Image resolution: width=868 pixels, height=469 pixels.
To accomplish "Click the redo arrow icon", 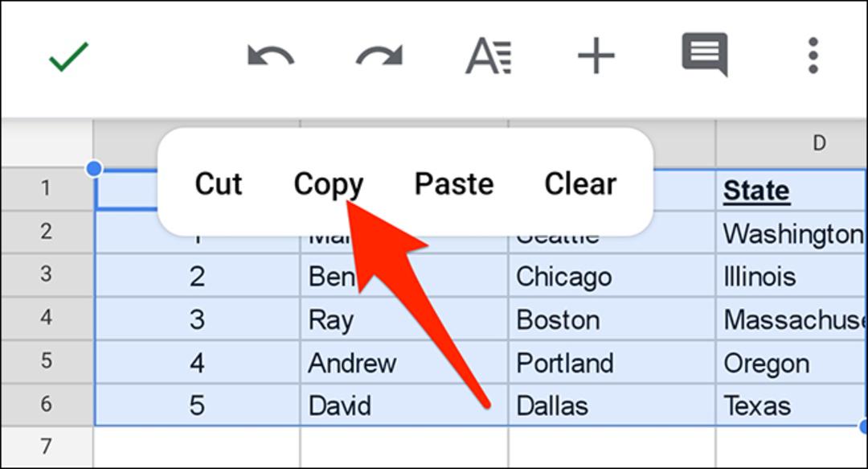I will coord(379,56).
